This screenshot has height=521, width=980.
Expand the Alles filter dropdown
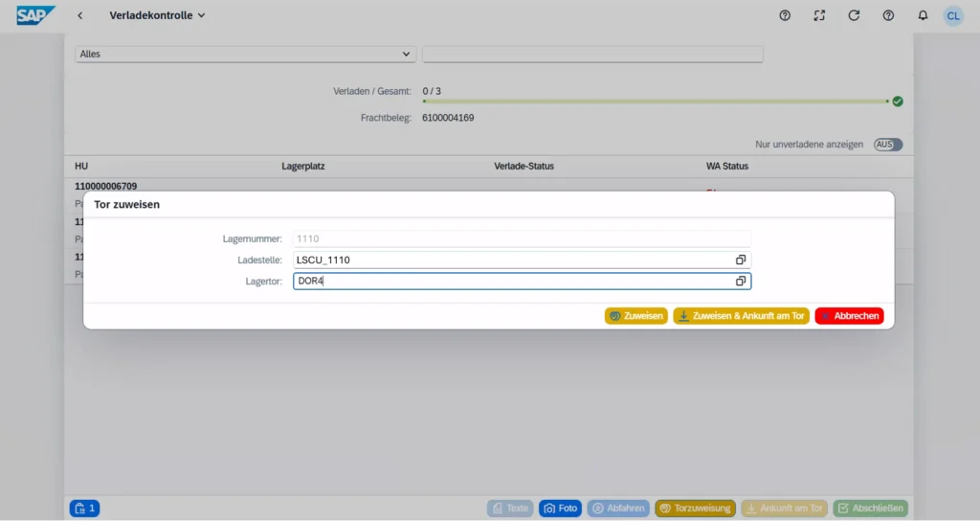click(246, 54)
